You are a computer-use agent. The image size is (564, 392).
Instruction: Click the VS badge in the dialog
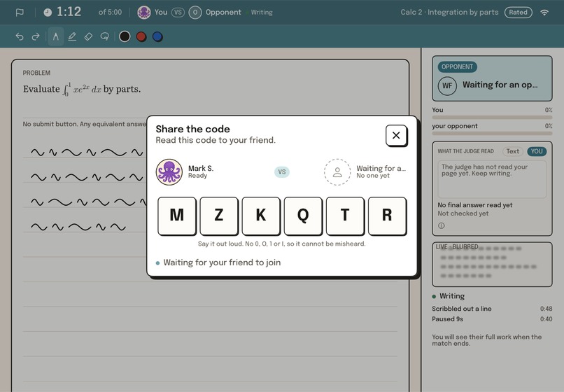pyautogui.click(x=282, y=172)
